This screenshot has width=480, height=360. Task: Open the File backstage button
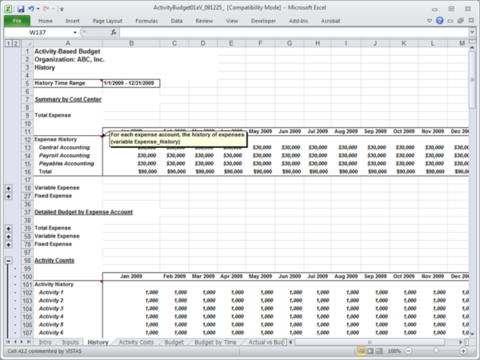click(17, 21)
